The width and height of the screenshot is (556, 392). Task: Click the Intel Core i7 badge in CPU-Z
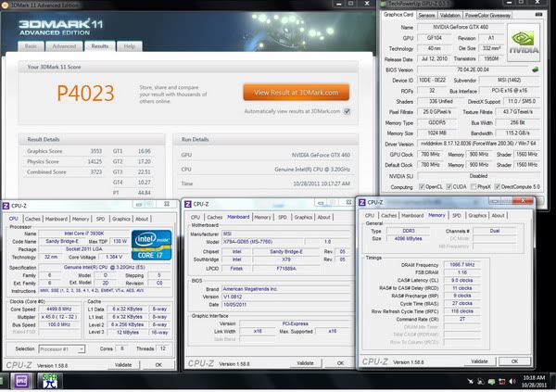click(151, 246)
